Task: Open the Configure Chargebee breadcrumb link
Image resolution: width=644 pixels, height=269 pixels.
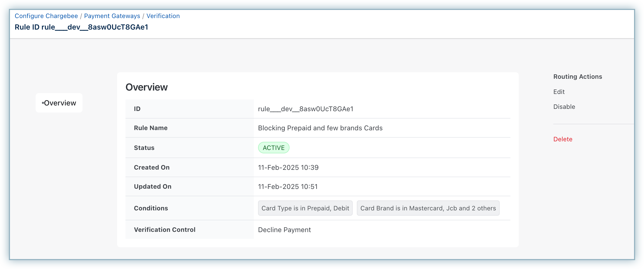Action: 46,16
